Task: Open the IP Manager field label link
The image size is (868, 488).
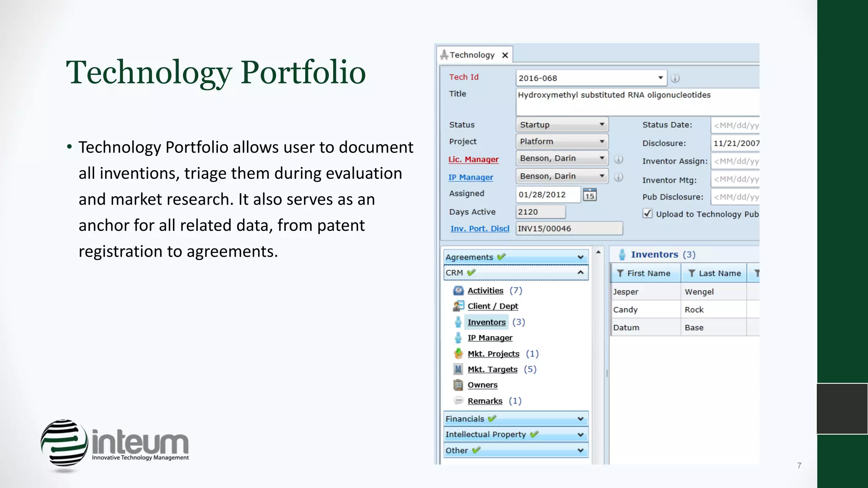Action: coord(471,177)
